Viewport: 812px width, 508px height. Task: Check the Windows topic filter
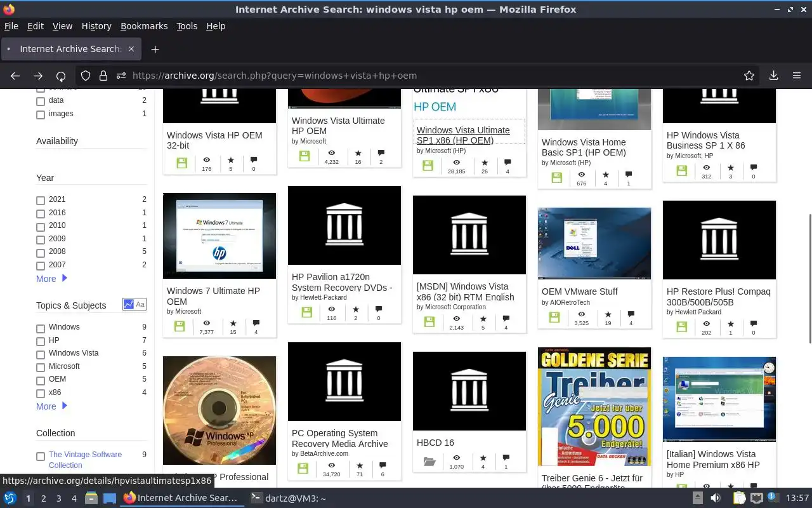(x=41, y=328)
